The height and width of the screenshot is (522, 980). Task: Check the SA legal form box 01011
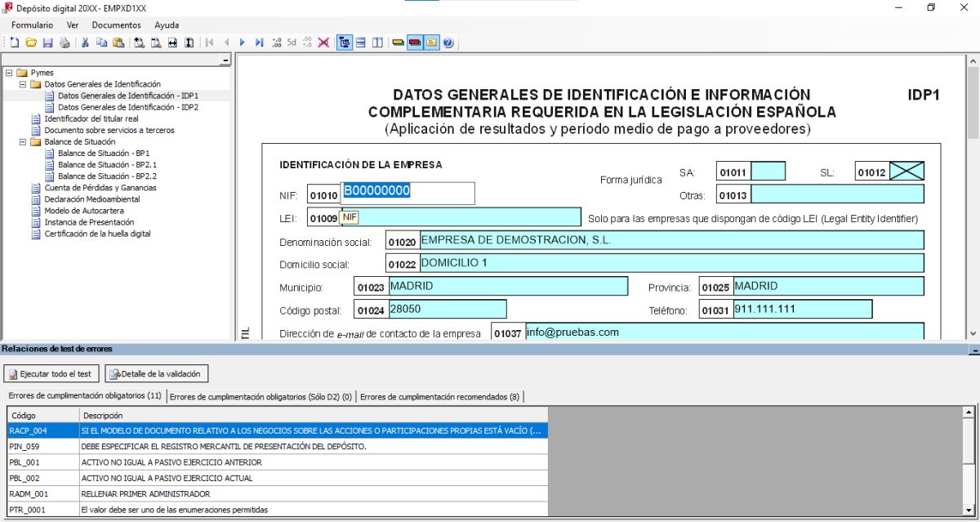tap(768, 172)
